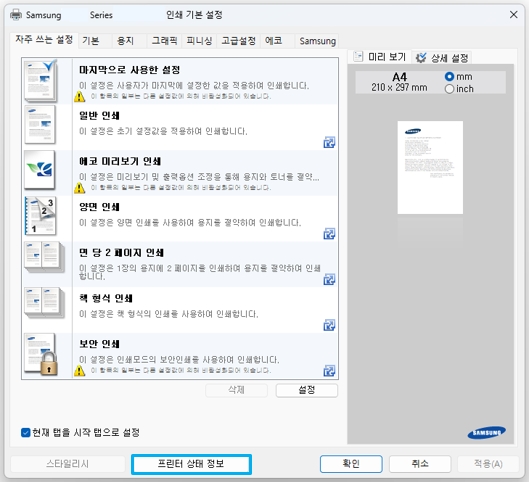This screenshot has width=529, height=482.
Task: Select mm unit radio button
Action: pyautogui.click(x=449, y=77)
